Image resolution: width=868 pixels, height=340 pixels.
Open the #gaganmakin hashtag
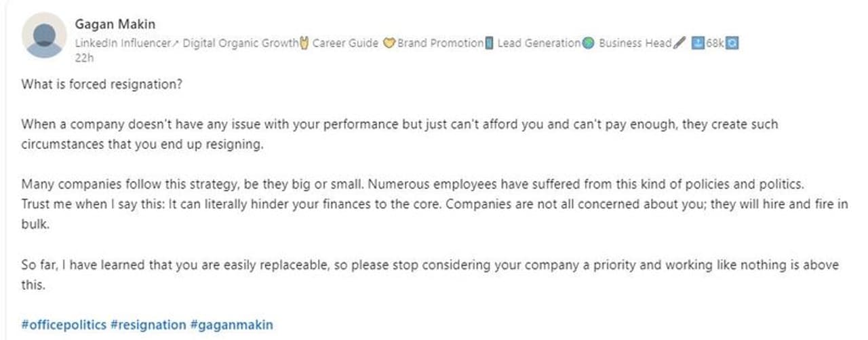231,324
